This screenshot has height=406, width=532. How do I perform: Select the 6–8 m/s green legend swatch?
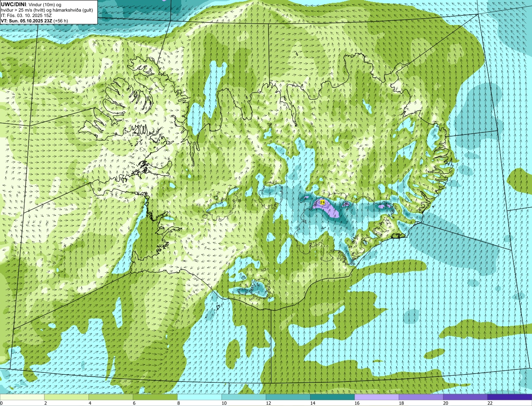click(155, 397)
